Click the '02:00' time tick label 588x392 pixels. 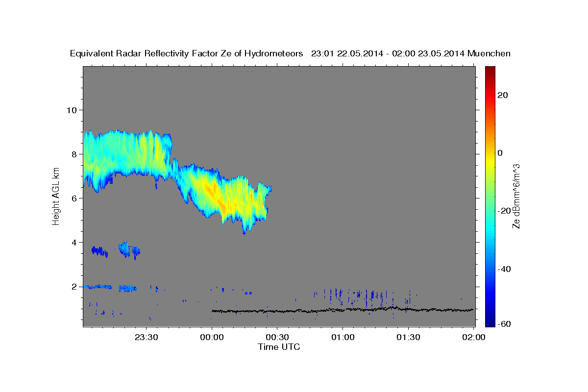click(473, 337)
